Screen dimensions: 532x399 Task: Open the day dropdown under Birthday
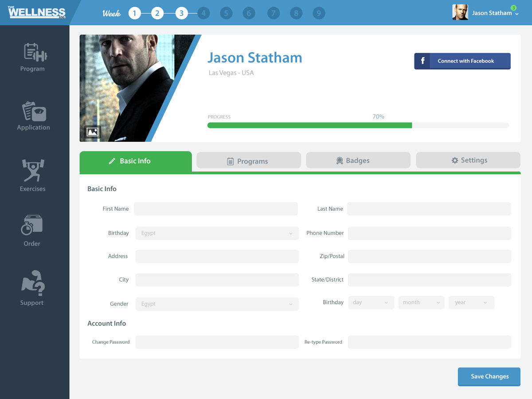point(371,302)
